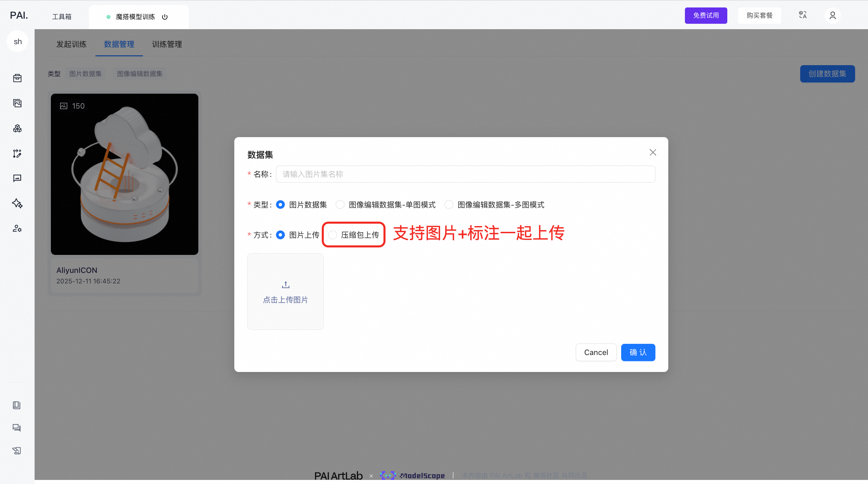Click the image chat sidebar icon
The width and height of the screenshot is (868, 484).
17,178
